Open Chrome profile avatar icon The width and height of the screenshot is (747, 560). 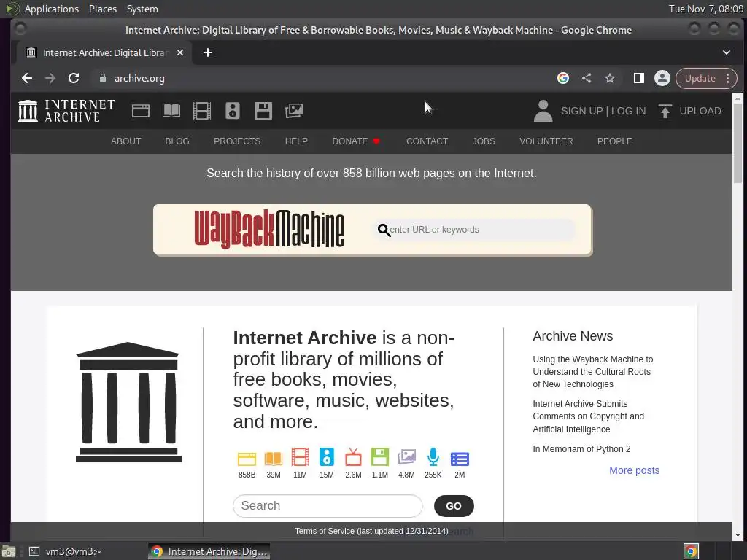pos(662,78)
